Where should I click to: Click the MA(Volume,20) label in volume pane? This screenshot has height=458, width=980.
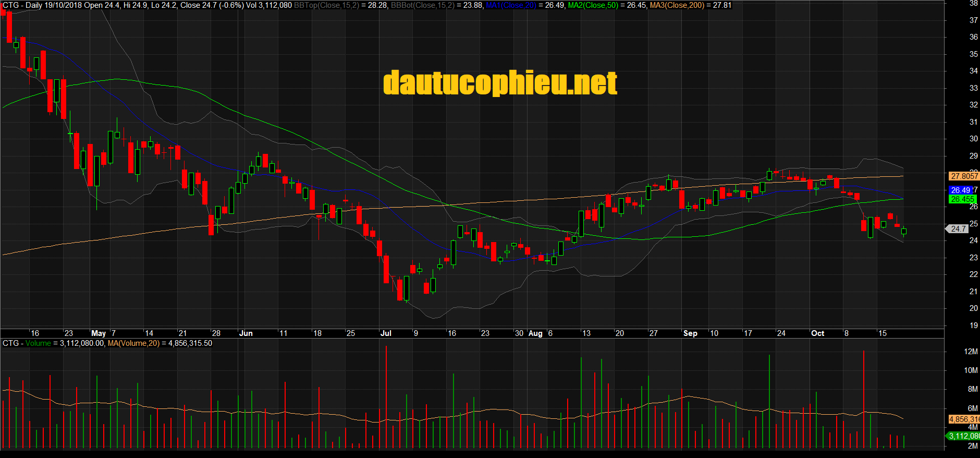point(133,343)
